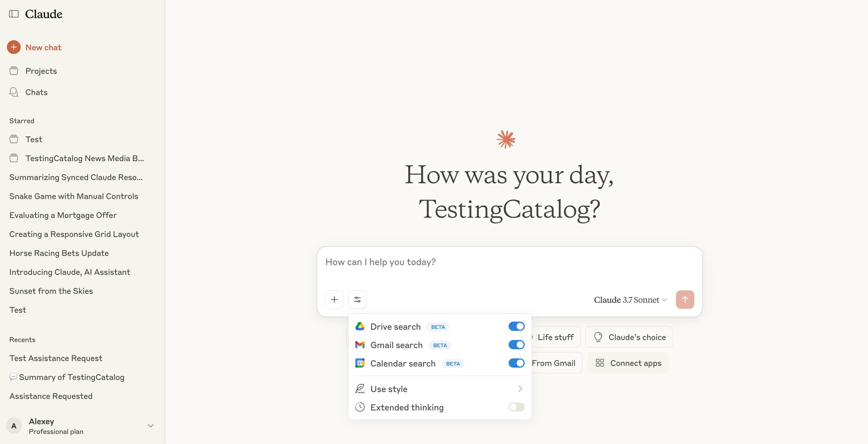Screen dimensions: 868x444
Task: Click the quill icon beside Use style
Action: coord(360,388)
